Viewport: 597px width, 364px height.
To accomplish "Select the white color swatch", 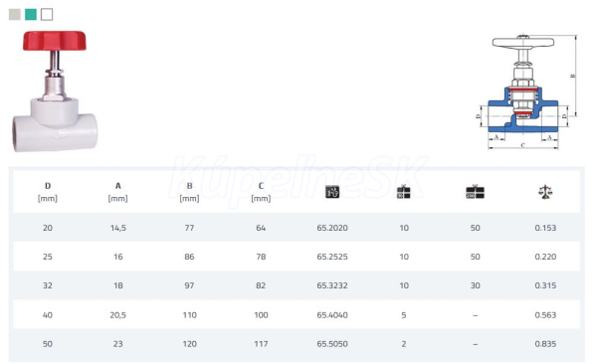I will 47,15.
